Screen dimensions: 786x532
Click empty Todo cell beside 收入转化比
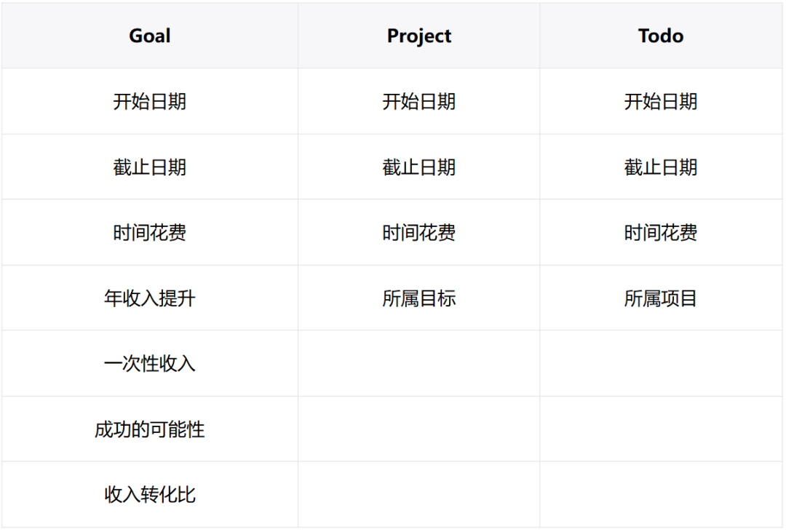661,494
